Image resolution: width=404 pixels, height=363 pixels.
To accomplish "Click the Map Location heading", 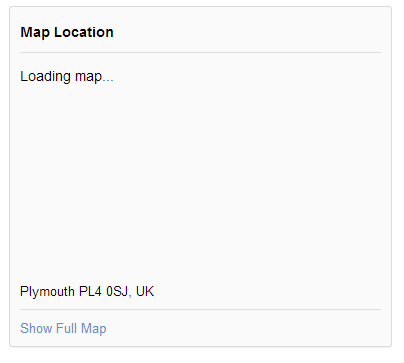I will 67,32.
